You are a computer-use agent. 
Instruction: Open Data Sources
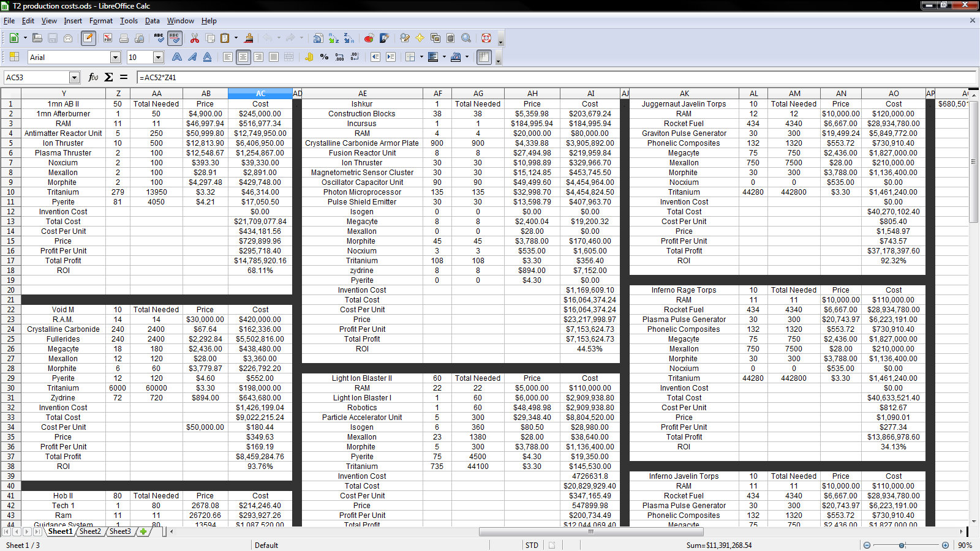pos(451,38)
